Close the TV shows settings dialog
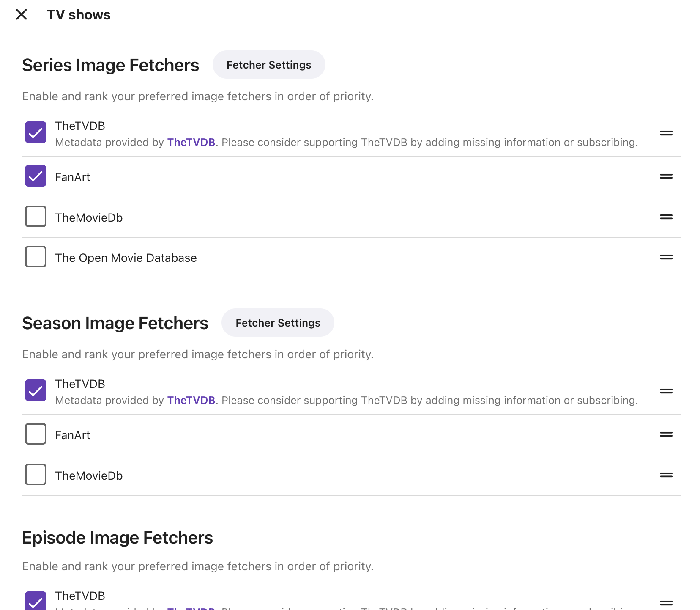 click(21, 15)
